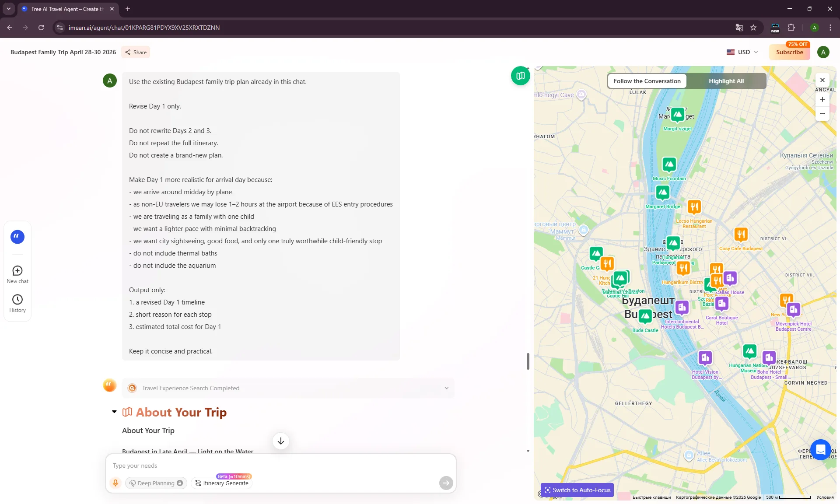
Task: Open browser extensions menu
Action: (791, 28)
